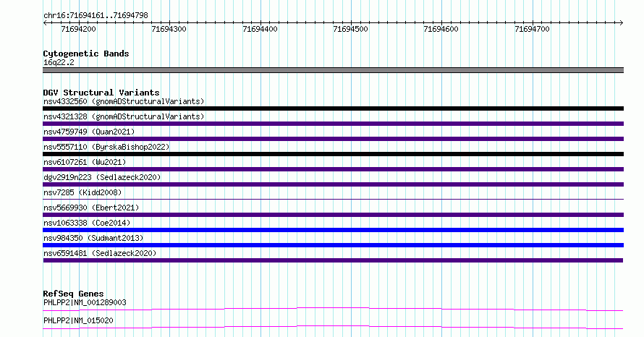Screen dimensions: 644x337
Task: Open variant nsv4332560 (gnomADStructuralVariants) label
Action: 124,101
